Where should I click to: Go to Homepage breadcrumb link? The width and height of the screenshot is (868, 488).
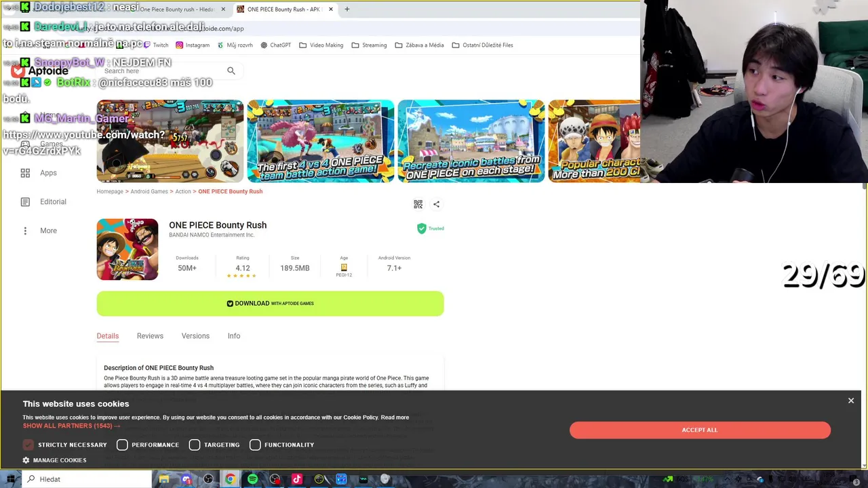pos(110,191)
